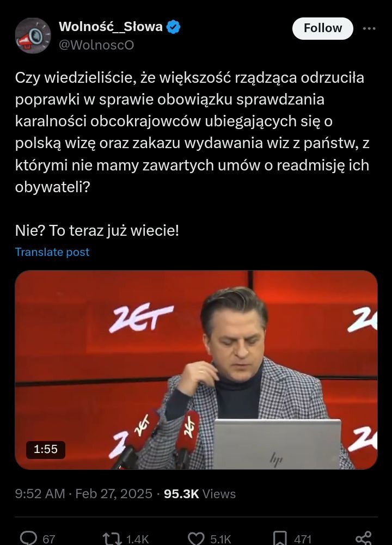Play the Radio ZET video
This screenshot has width=392, height=545.
(196, 370)
